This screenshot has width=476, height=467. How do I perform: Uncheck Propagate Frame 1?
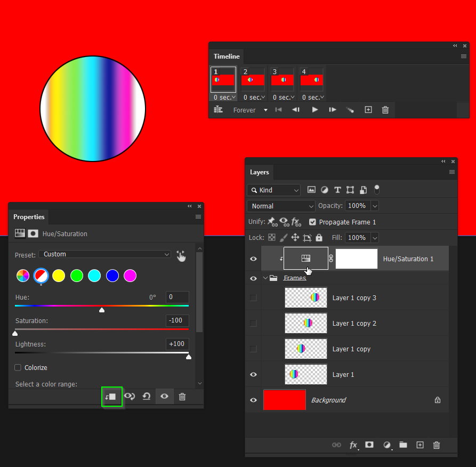click(x=312, y=222)
